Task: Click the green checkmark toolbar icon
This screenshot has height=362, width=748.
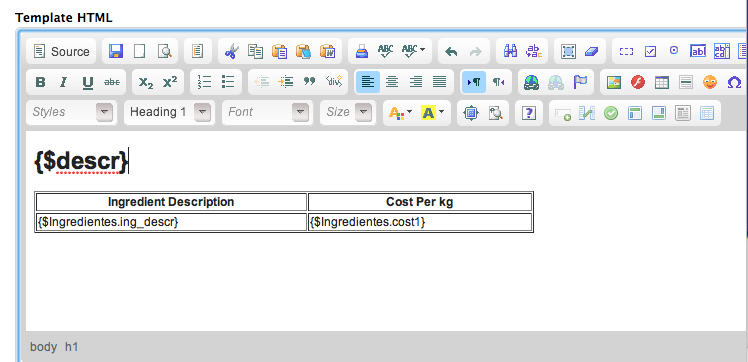Action: [x=611, y=113]
